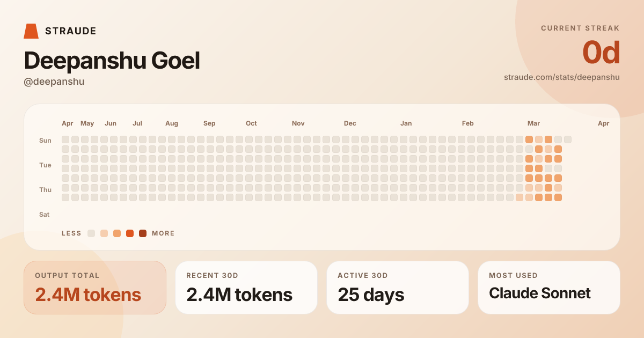Click the Dec month label in heatmap

point(350,123)
